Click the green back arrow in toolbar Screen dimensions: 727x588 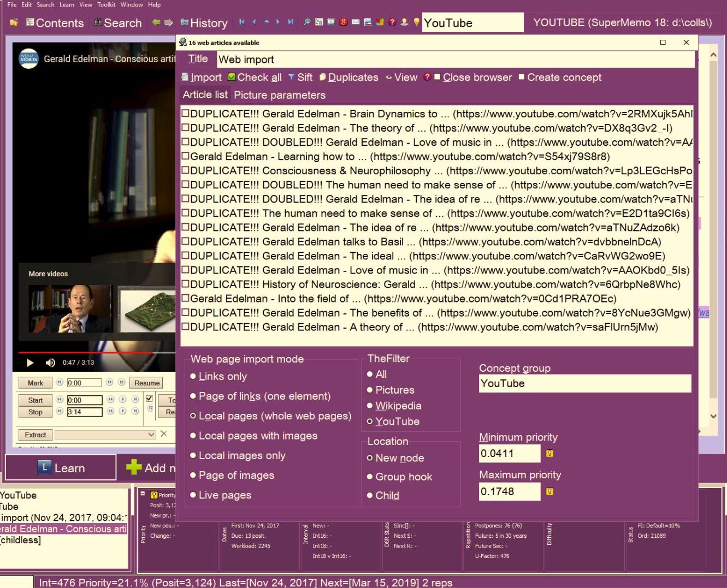(156, 22)
